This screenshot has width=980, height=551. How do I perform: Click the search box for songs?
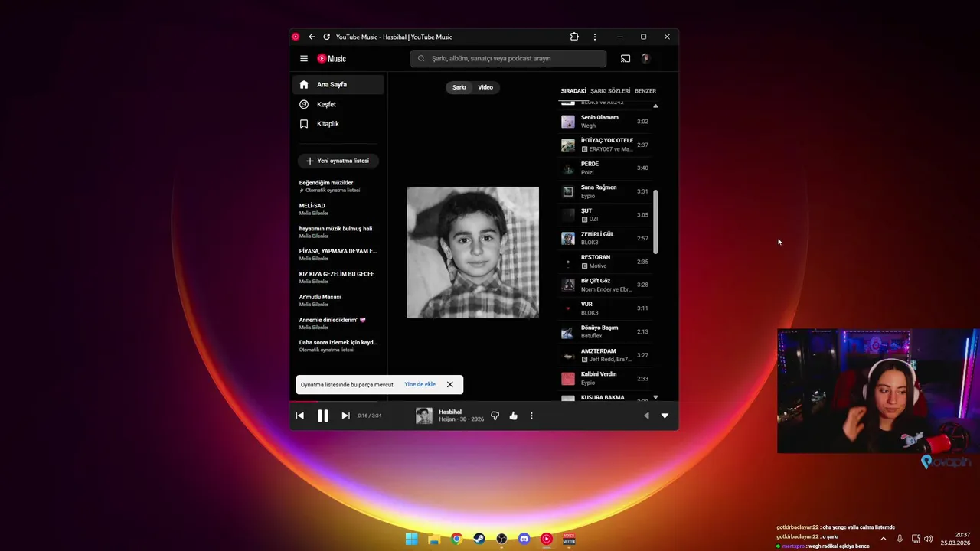[508, 58]
